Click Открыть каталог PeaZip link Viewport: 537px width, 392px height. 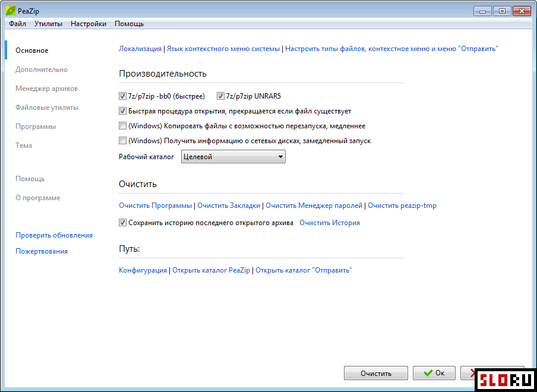point(211,270)
